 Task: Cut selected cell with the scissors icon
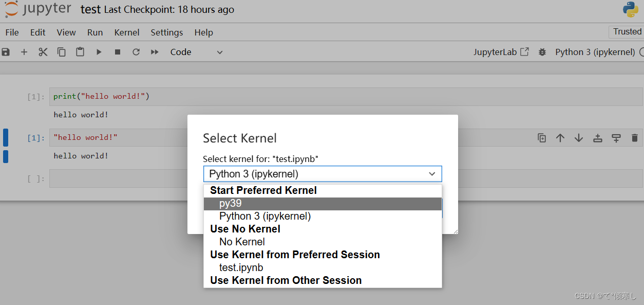click(43, 52)
